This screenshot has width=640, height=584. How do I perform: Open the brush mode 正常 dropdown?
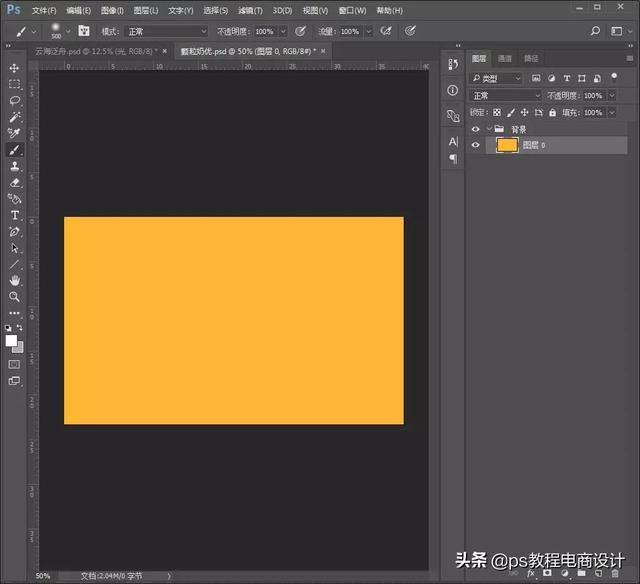point(166,31)
